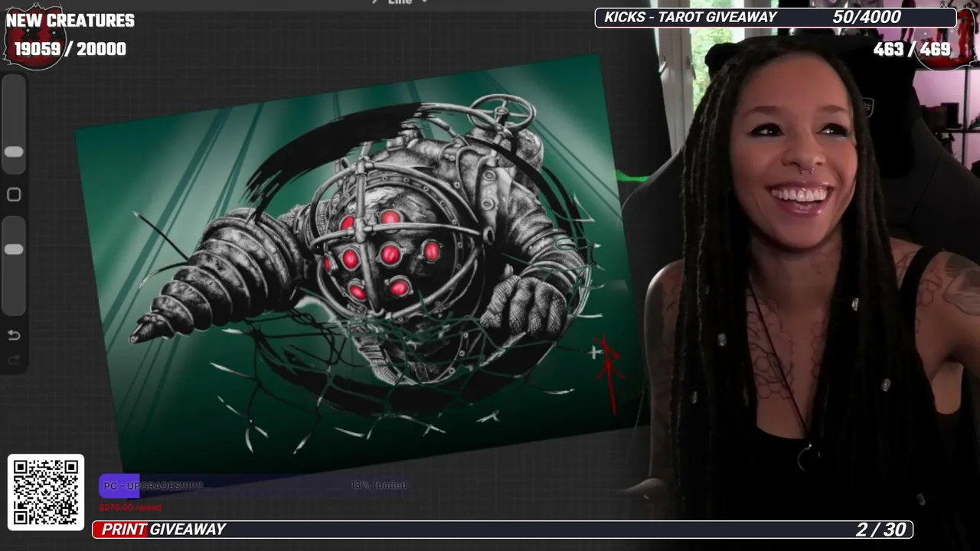
Task: Click the undo arrow in the sidebar
Action: [x=14, y=335]
